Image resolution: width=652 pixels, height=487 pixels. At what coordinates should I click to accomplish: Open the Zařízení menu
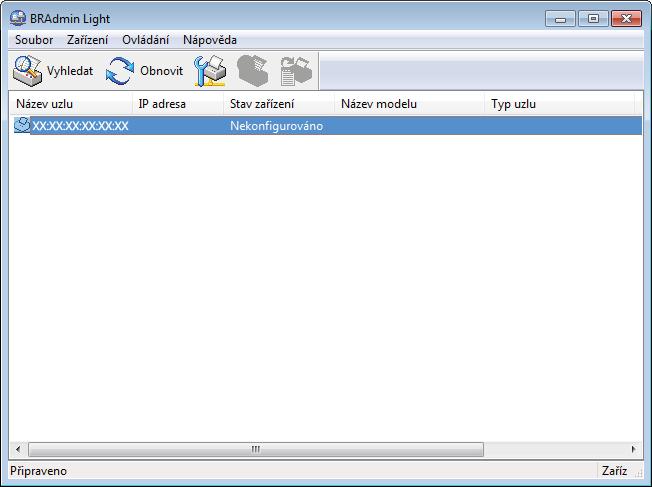click(x=87, y=40)
